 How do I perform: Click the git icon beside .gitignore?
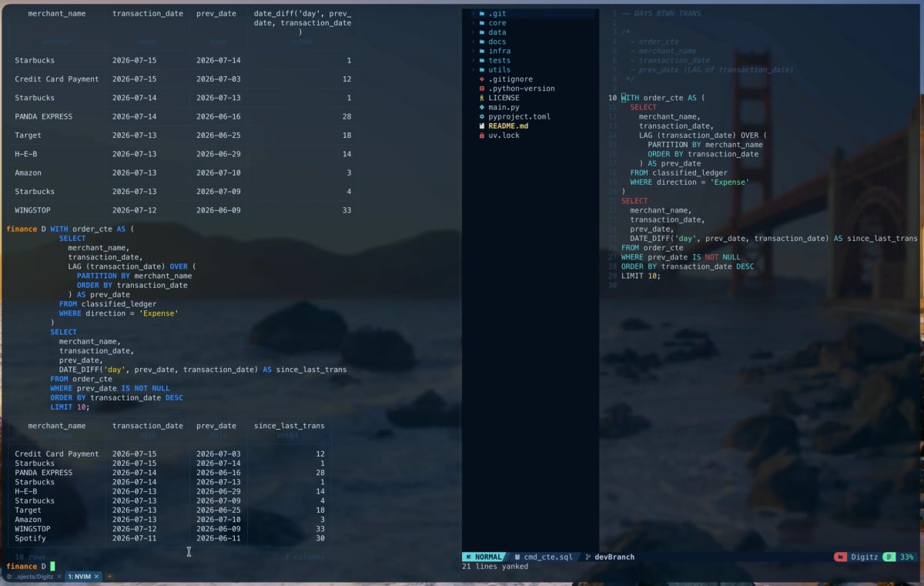coord(481,79)
